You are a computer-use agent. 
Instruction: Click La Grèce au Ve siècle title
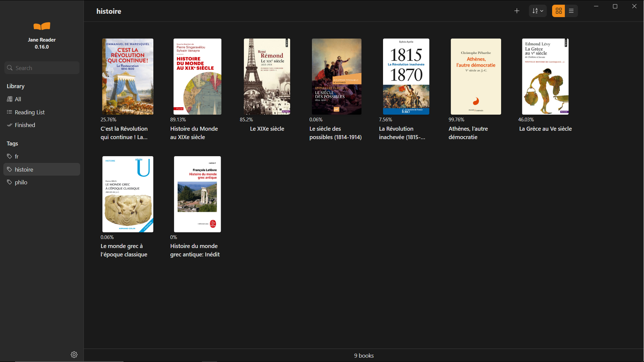(545, 129)
